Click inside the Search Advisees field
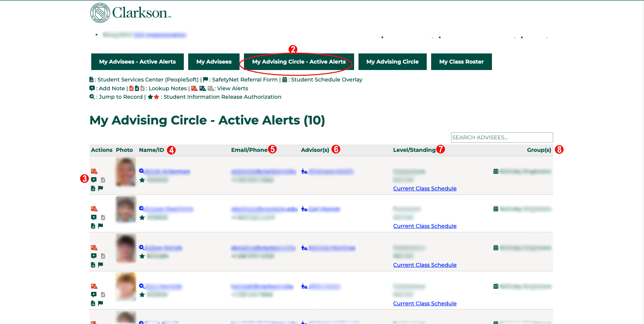This screenshot has height=324, width=644. click(501, 137)
